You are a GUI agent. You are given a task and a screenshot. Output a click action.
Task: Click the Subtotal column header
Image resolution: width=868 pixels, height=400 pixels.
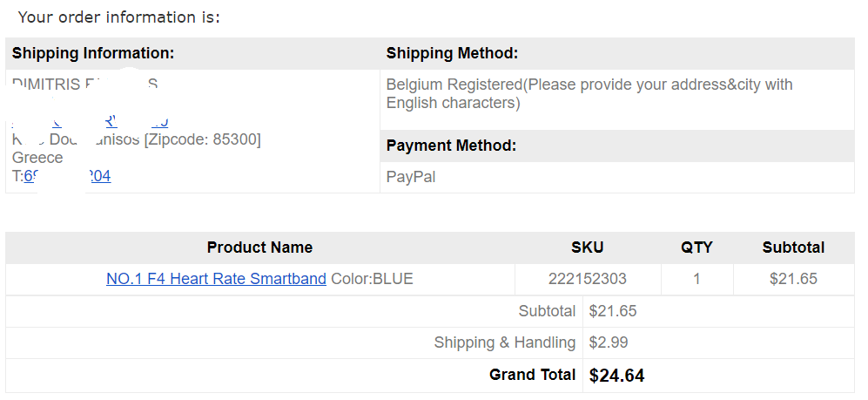pyautogui.click(x=793, y=247)
